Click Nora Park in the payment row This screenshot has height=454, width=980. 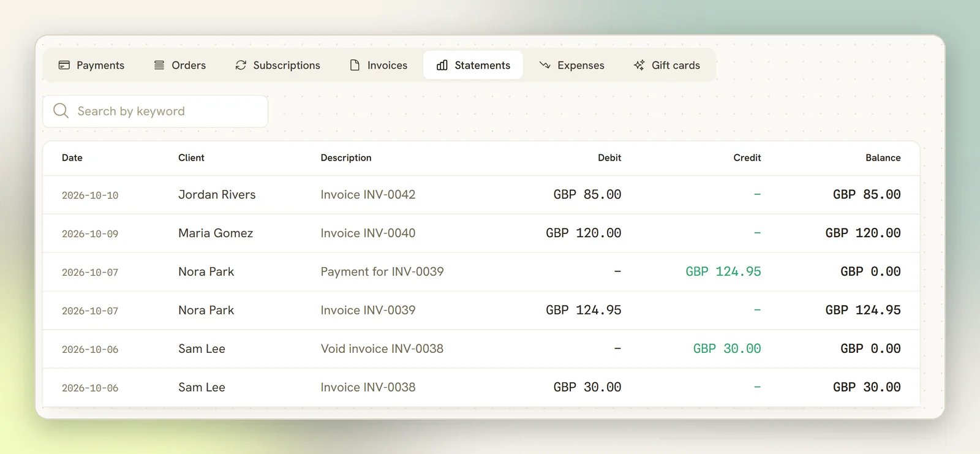(206, 271)
